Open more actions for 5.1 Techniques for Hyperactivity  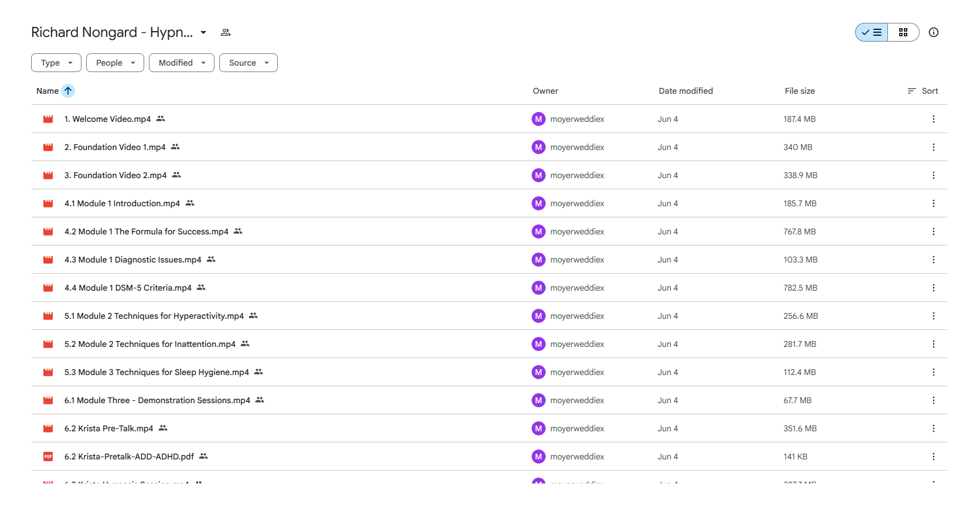934,316
